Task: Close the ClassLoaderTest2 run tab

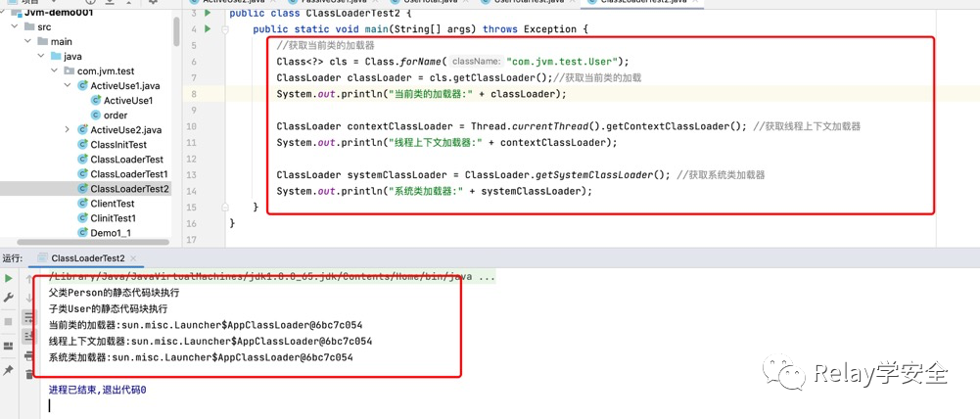Action: [133, 258]
